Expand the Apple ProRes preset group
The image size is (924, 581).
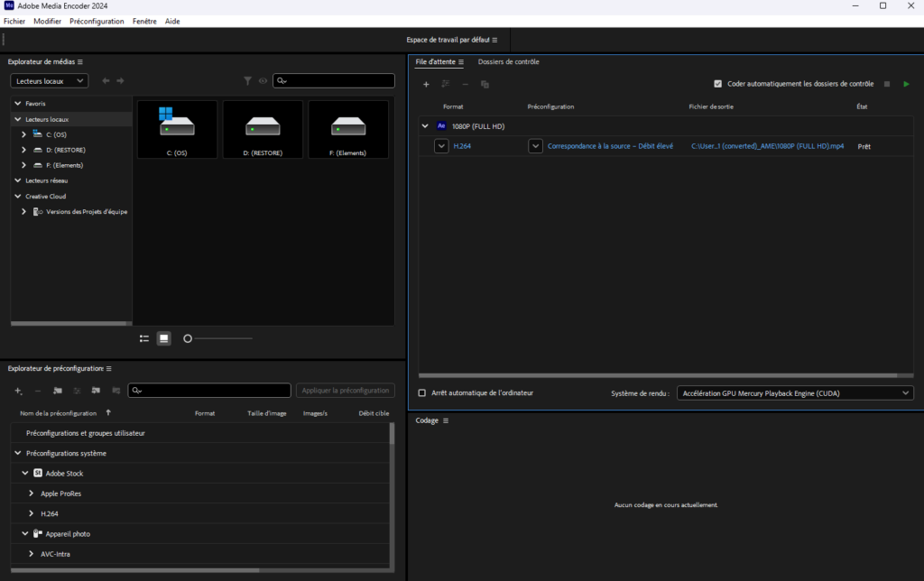(x=32, y=493)
